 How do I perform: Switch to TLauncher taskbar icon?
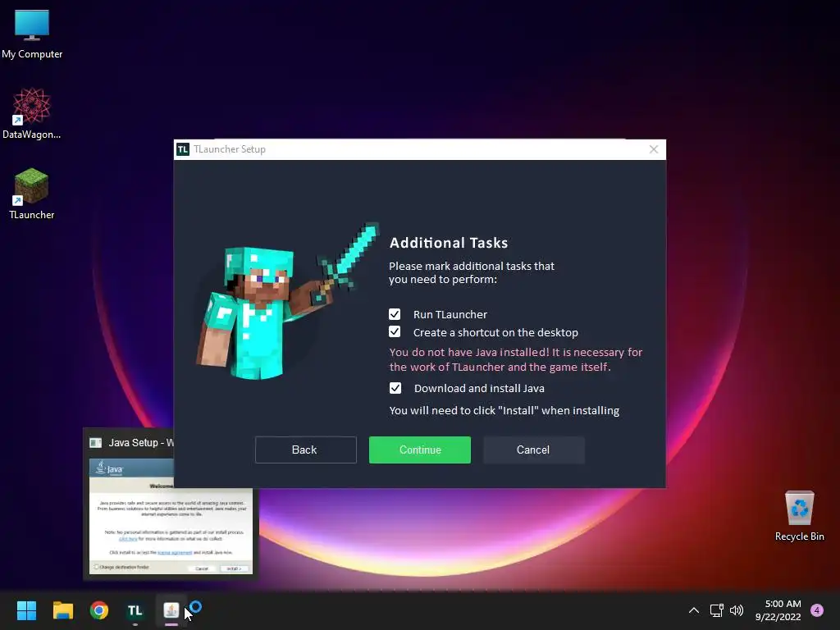pyautogui.click(x=135, y=610)
